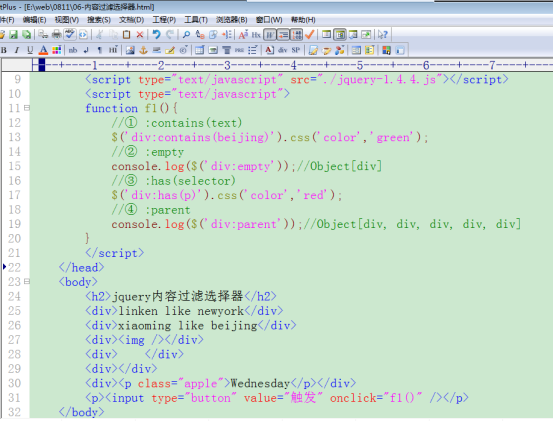
Task: Open the 视图(V) menu
Action: coord(67,20)
